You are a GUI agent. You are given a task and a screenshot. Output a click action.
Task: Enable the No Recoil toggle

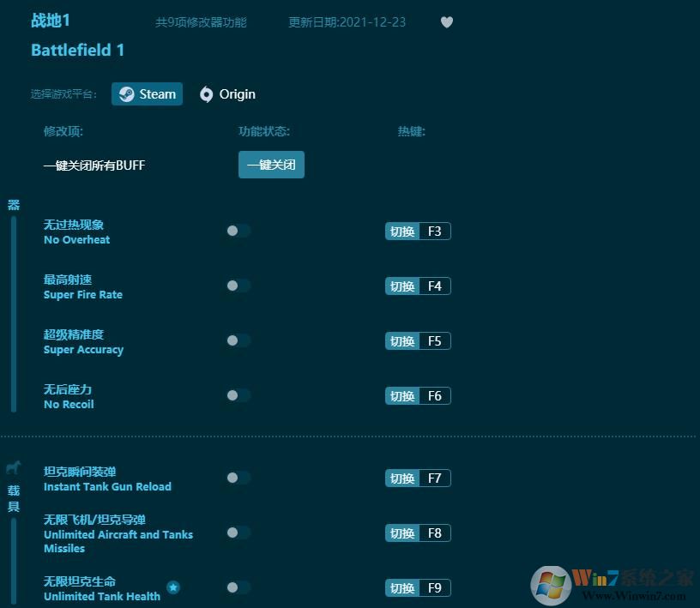(238, 395)
